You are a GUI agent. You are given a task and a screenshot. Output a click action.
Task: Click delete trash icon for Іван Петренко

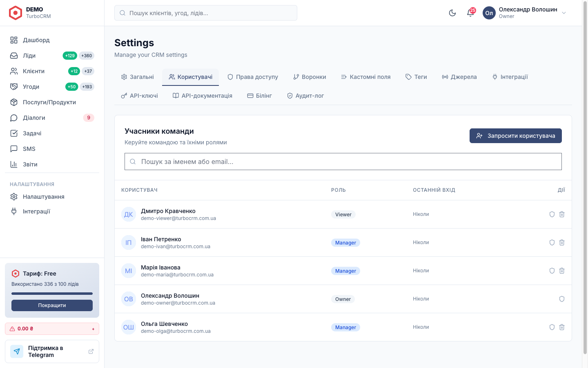562,242
